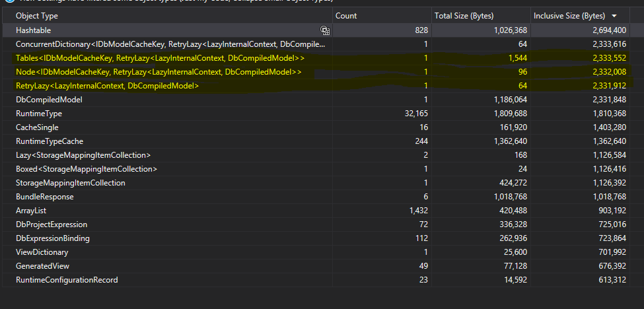This screenshot has height=309, width=644.
Task: Click the inclusive size value 2,331,912
Action: (610, 86)
